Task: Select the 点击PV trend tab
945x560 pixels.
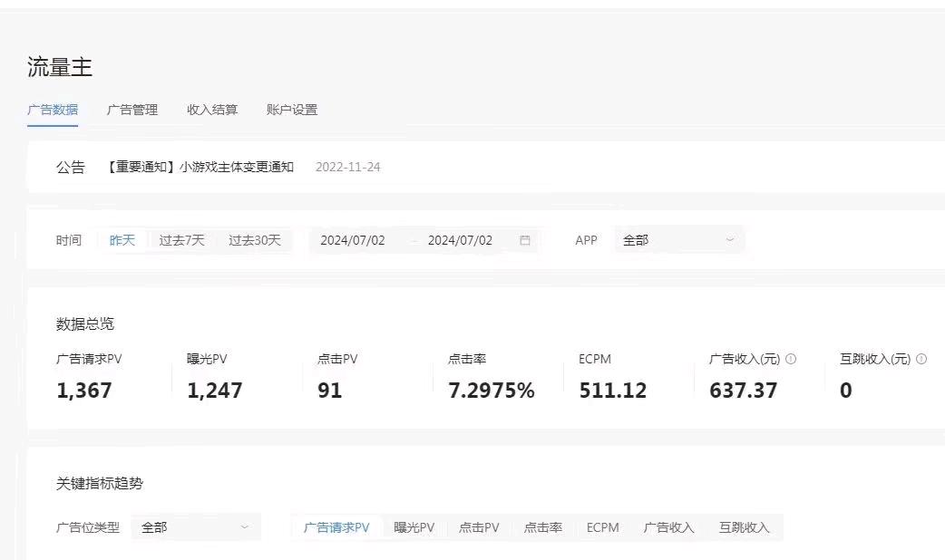Action: pos(479,527)
